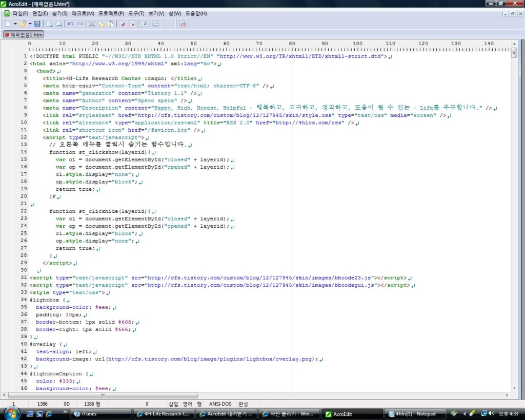Click the volume speaker tray icon
The height and width of the screenshot is (420, 525).
pyautogui.click(x=492, y=414)
